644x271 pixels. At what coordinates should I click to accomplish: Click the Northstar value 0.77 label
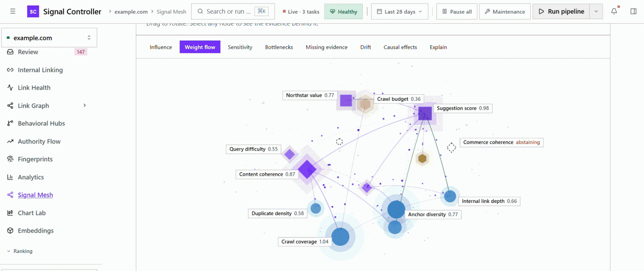(310, 95)
